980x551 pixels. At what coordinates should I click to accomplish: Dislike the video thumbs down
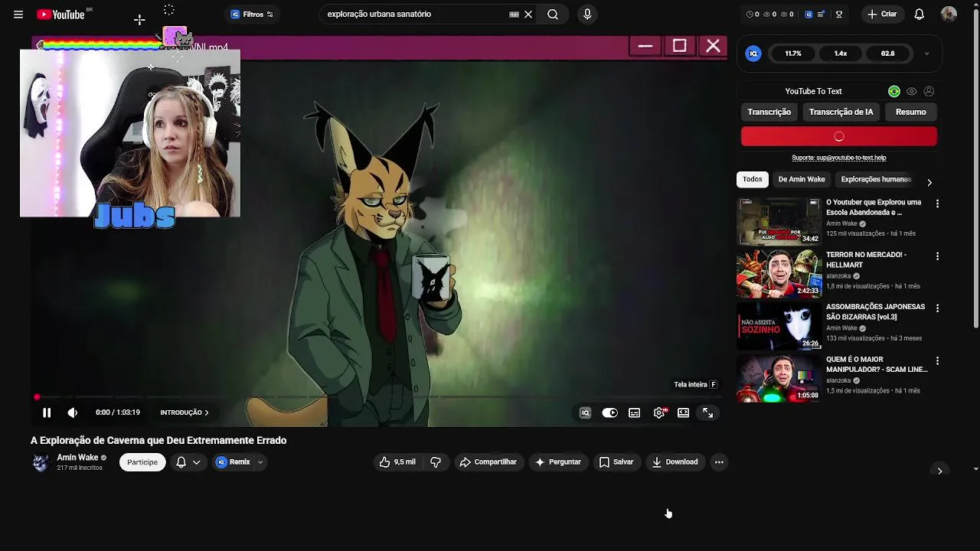tap(436, 462)
